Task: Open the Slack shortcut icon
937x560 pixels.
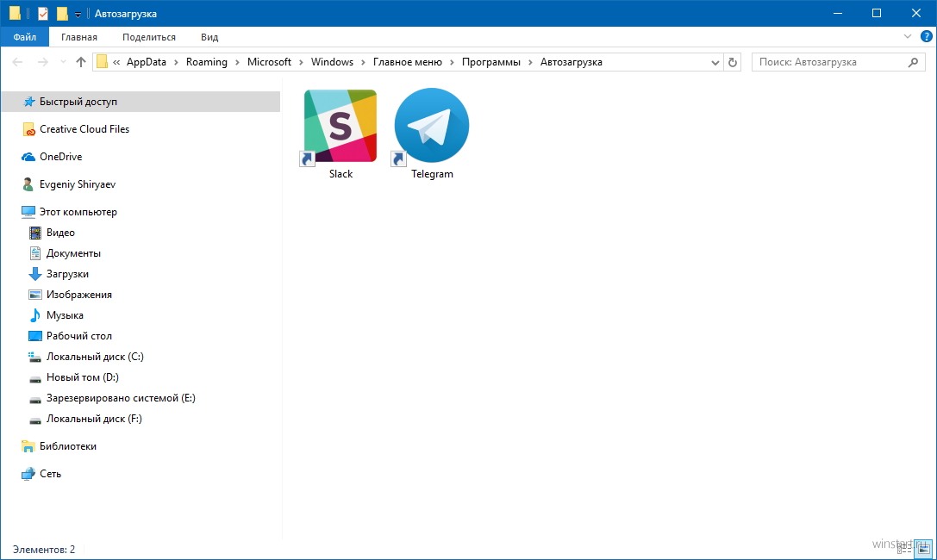Action: pyautogui.click(x=340, y=126)
